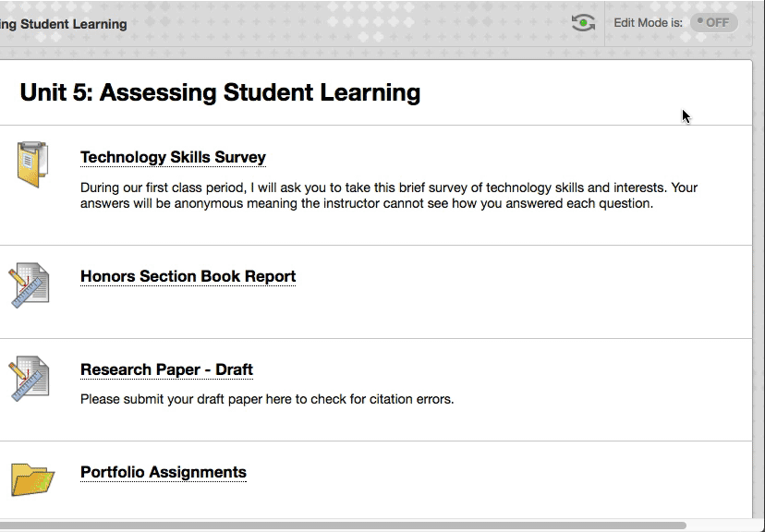Open the Portfolio Assignments folder icon
The width and height of the screenshot is (765, 532).
click(x=32, y=480)
